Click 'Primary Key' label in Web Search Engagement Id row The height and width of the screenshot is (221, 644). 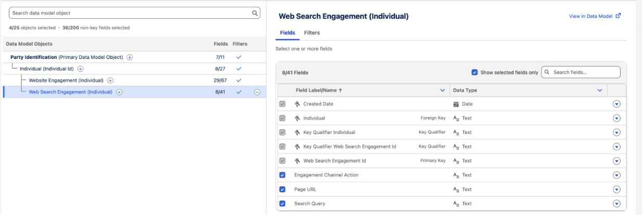click(433, 161)
